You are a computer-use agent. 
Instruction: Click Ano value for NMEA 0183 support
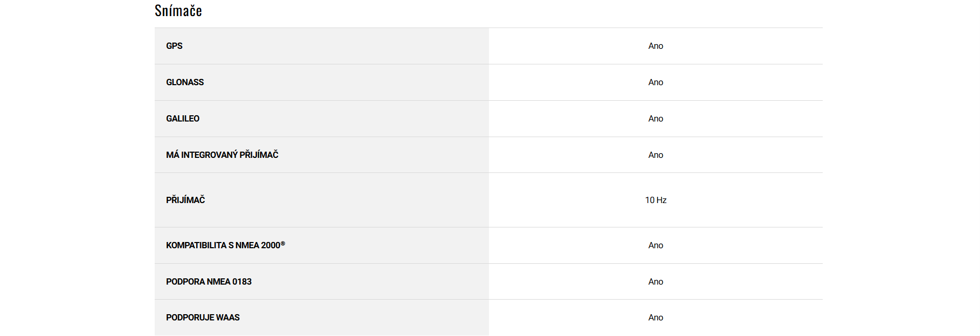click(656, 281)
